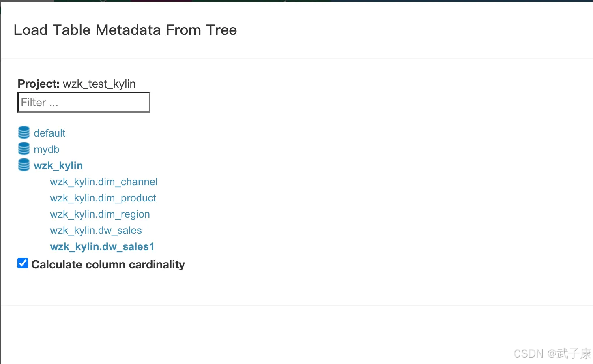Viewport: 593px width, 364px height.
Task: Click the mydb database icon
Action: 24,149
